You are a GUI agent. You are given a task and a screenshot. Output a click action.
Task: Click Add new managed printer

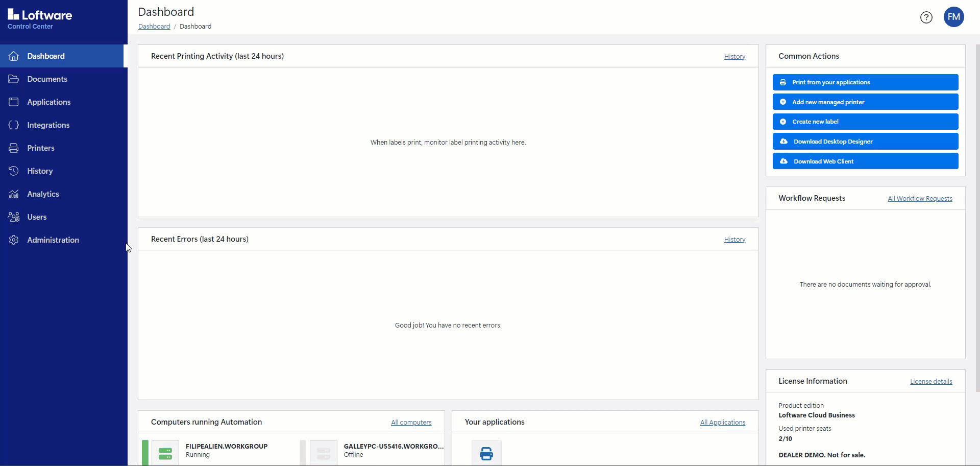[x=866, y=102]
